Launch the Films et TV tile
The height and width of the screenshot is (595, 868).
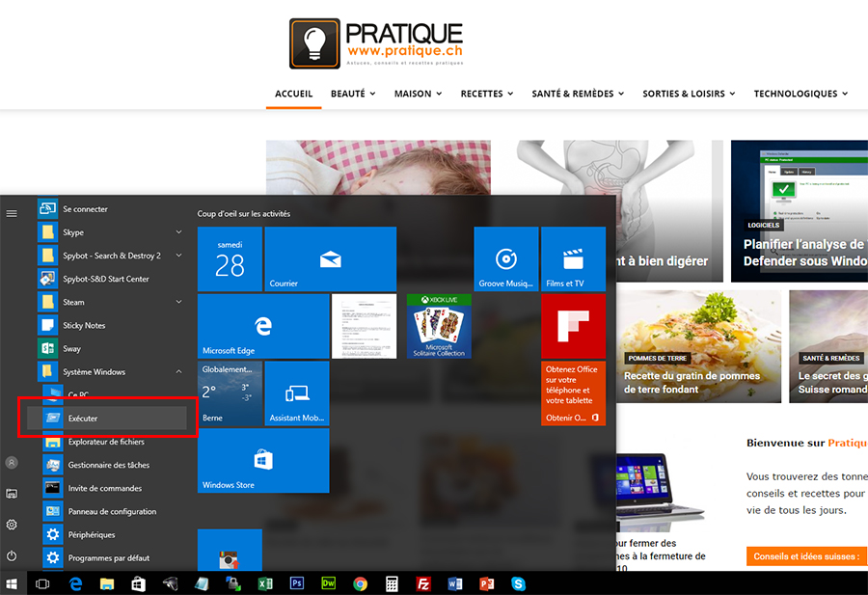[x=573, y=259]
